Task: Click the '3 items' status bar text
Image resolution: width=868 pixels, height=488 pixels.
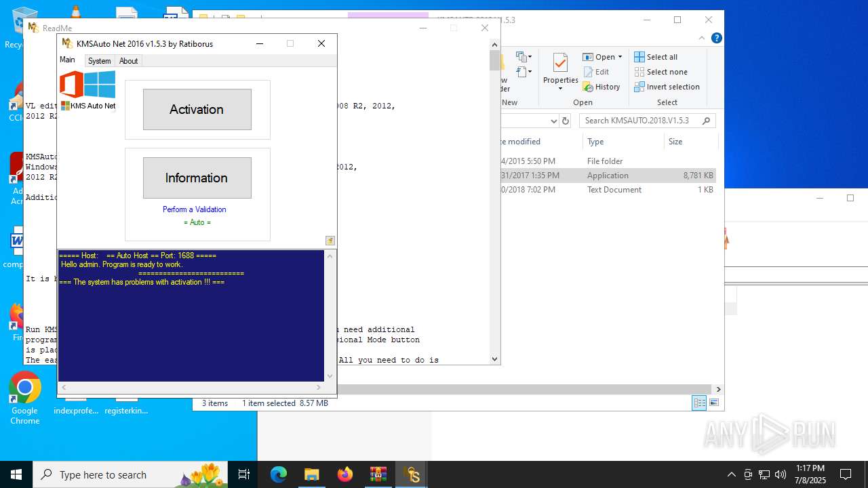Action: (x=215, y=403)
